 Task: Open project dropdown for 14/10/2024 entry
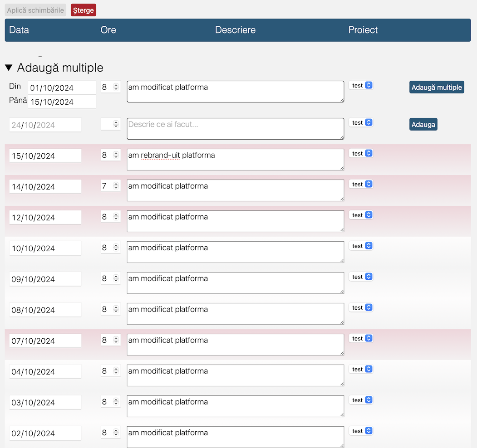click(361, 184)
